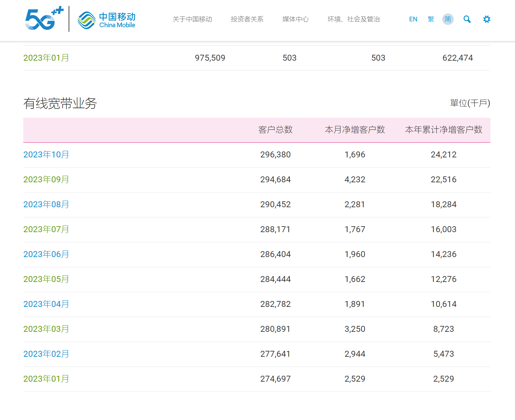Click the 單位(千戶) unit label
This screenshot has height=420, width=515.
[470, 103]
